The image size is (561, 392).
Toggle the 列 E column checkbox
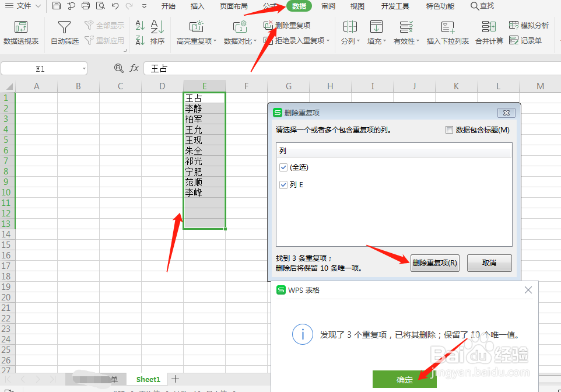pyautogui.click(x=283, y=185)
